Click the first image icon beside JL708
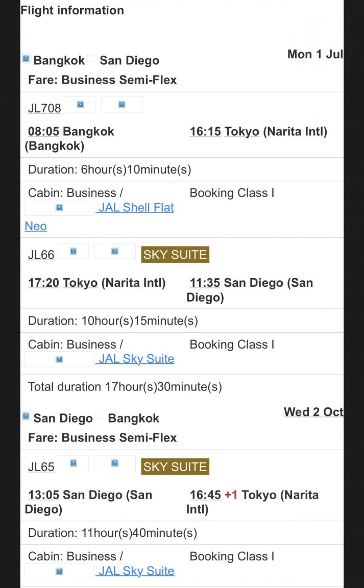 point(80,105)
